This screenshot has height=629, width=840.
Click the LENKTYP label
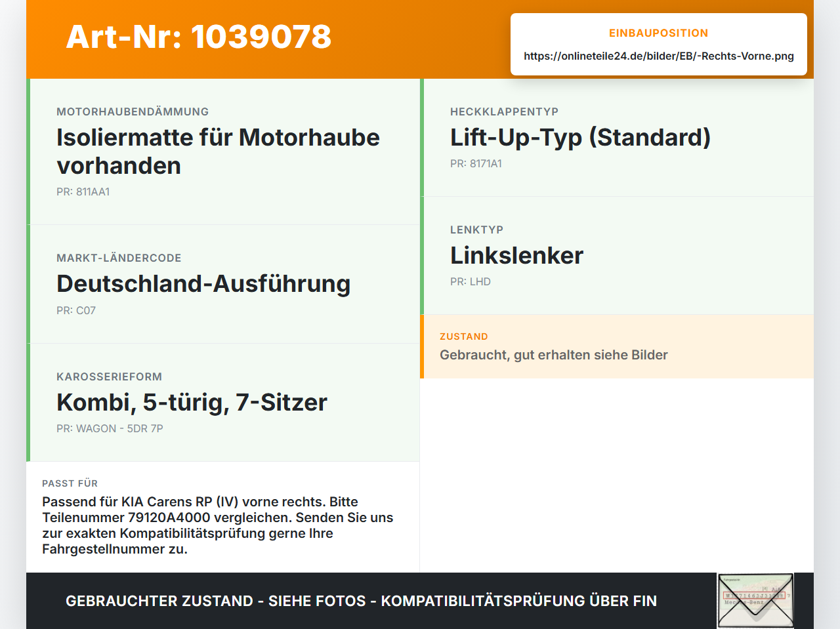coord(476,230)
